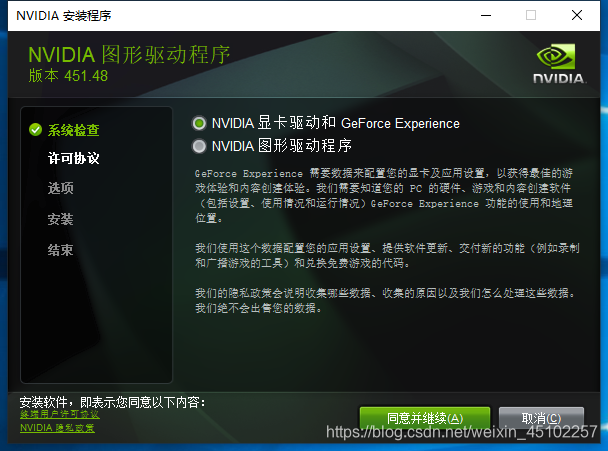
Task: Select the 系统检查 step
Action: coord(73,130)
